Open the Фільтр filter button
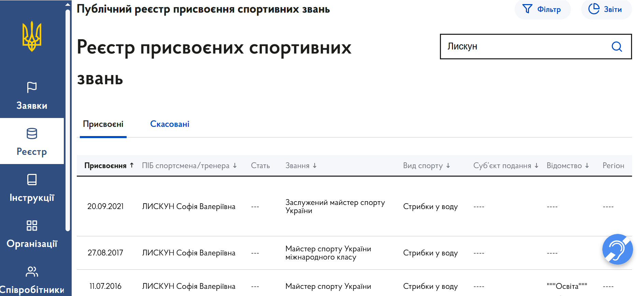This screenshot has height=296, width=644. pos(542,10)
